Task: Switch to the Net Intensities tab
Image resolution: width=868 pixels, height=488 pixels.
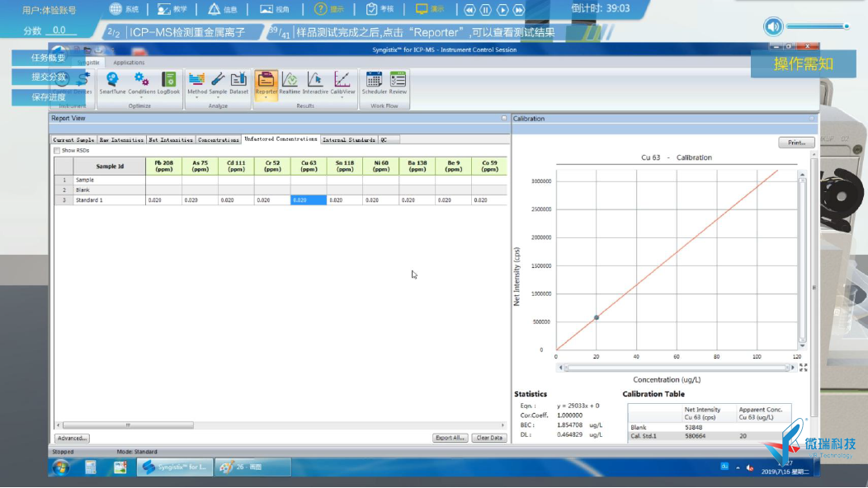Action: [171, 140]
